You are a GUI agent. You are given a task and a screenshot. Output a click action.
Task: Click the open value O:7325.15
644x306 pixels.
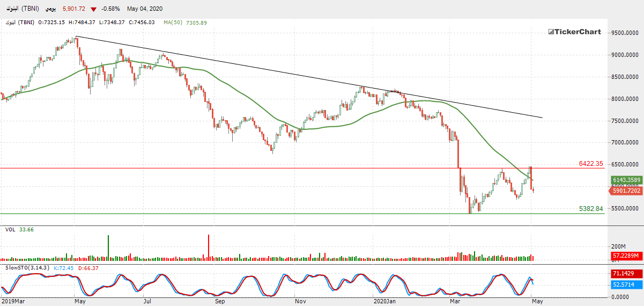51,22
